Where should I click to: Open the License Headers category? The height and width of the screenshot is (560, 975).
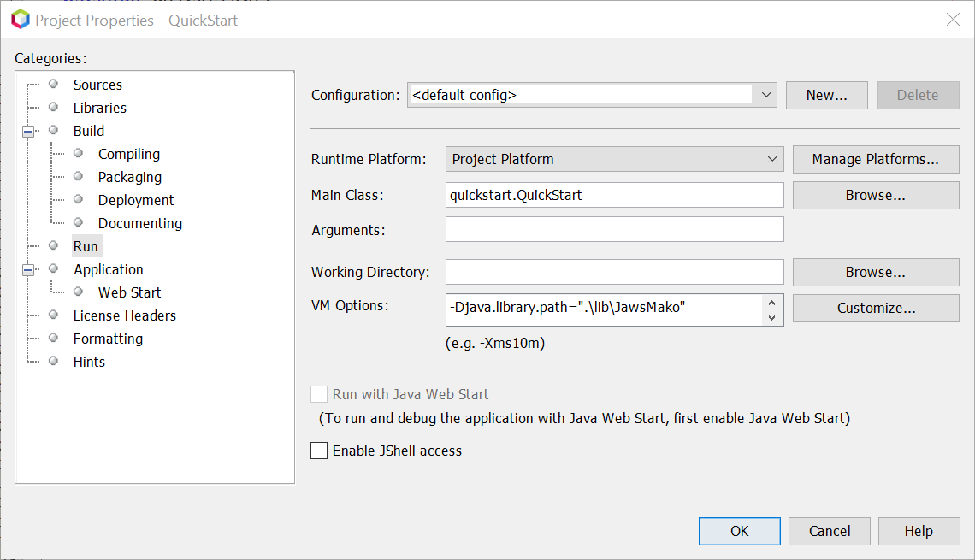coord(124,315)
